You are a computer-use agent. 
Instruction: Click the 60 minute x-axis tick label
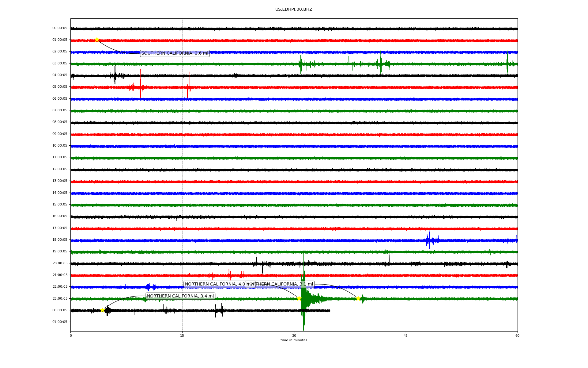517,336
